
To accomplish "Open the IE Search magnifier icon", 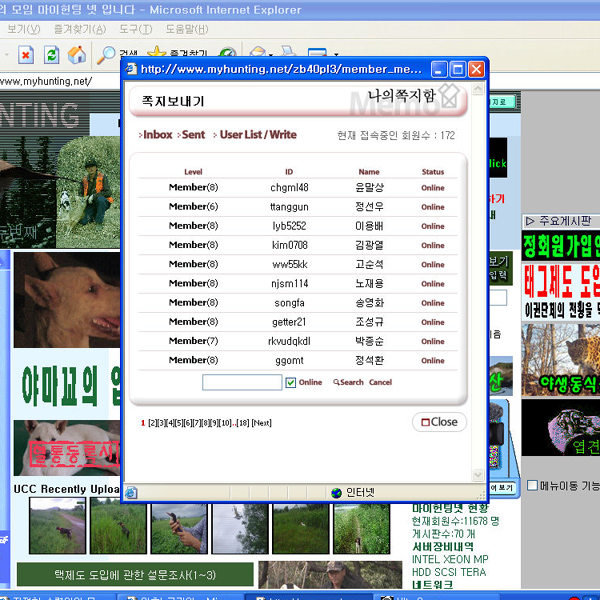I will click(x=106, y=54).
